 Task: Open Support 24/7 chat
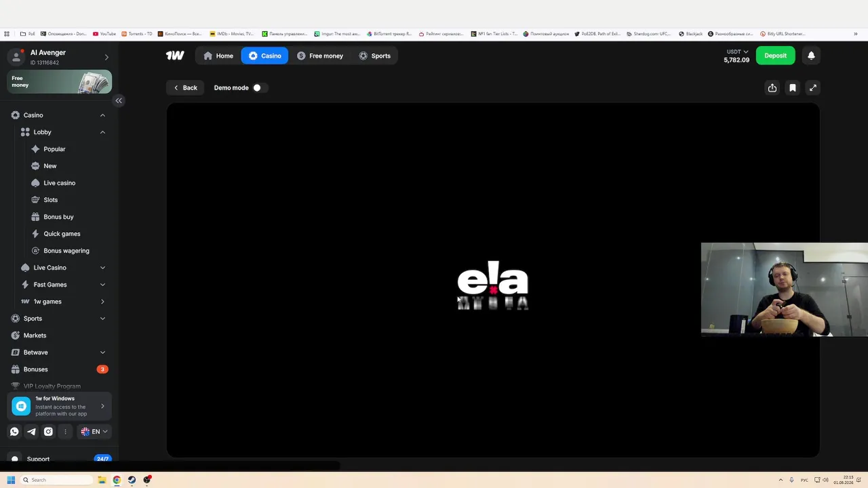point(60,459)
